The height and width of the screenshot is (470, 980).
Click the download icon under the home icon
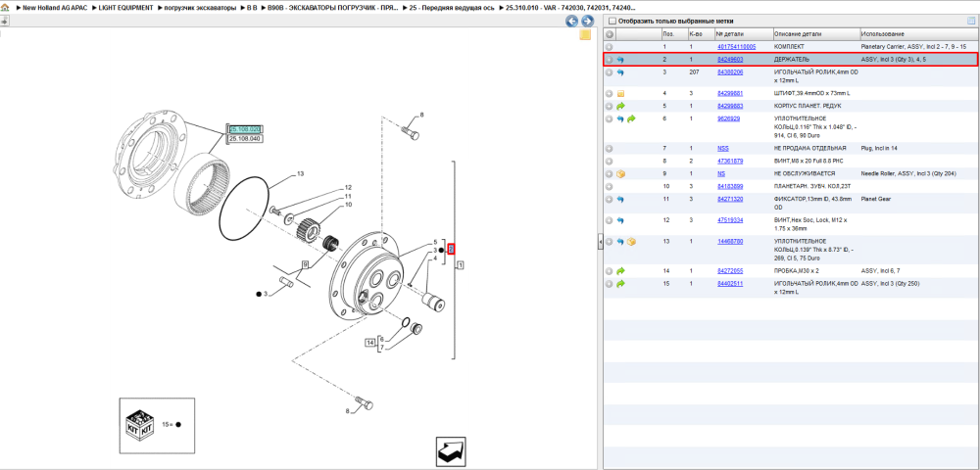pos(4,21)
